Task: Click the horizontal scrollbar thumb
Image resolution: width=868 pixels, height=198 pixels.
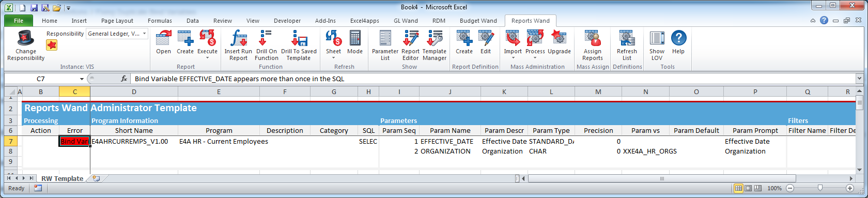Action: click(662, 178)
